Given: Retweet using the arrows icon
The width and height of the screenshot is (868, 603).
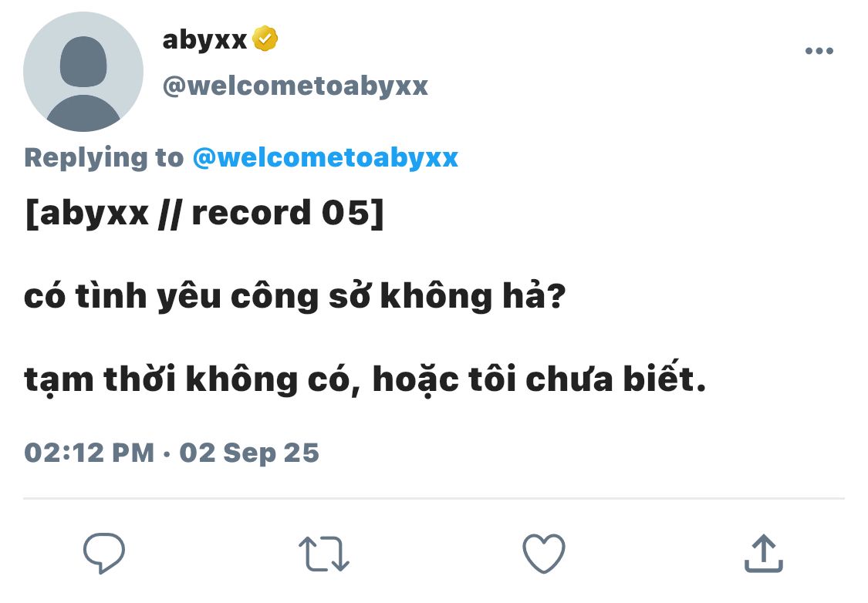Looking at the screenshot, I should tap(324, 553).
